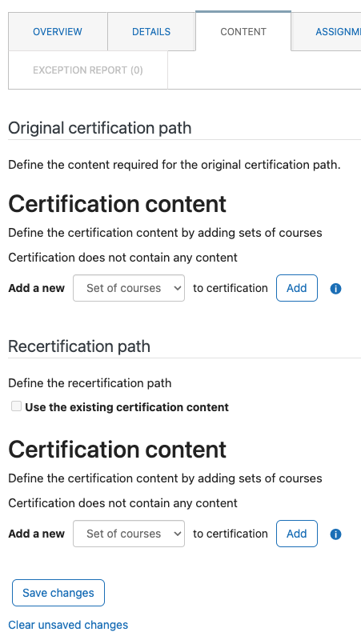Image resolution: width=361 pixels, height=644 pixels.
Task: Click chevron arrow of original path courses dropdown
Action: [177, 288]
